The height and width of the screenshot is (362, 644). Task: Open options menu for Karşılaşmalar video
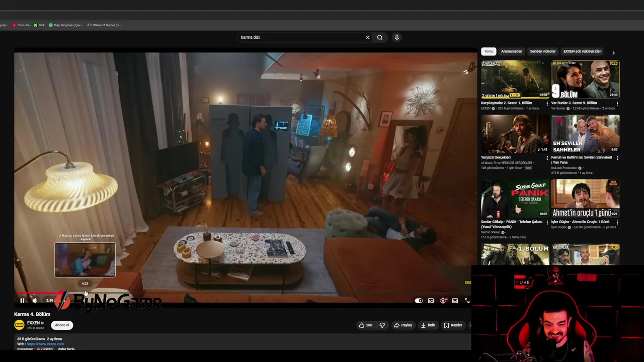click(x=547, y=104)
